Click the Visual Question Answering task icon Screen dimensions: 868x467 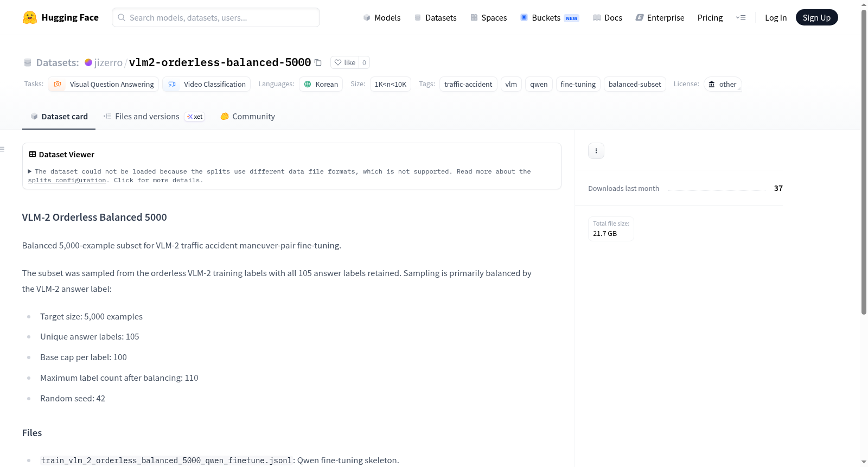tap(58, 84)
